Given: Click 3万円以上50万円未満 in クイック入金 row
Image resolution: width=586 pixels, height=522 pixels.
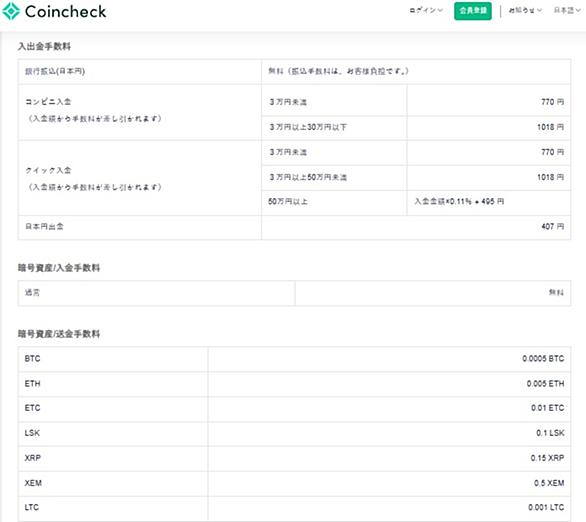Looking at the screenshot, I should click(x=308, y=177).
